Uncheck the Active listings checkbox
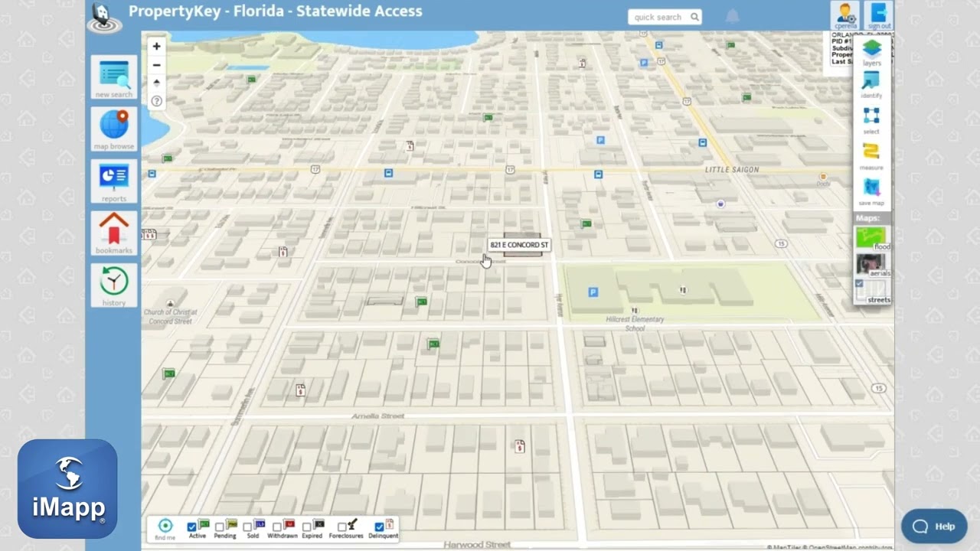 192,527
